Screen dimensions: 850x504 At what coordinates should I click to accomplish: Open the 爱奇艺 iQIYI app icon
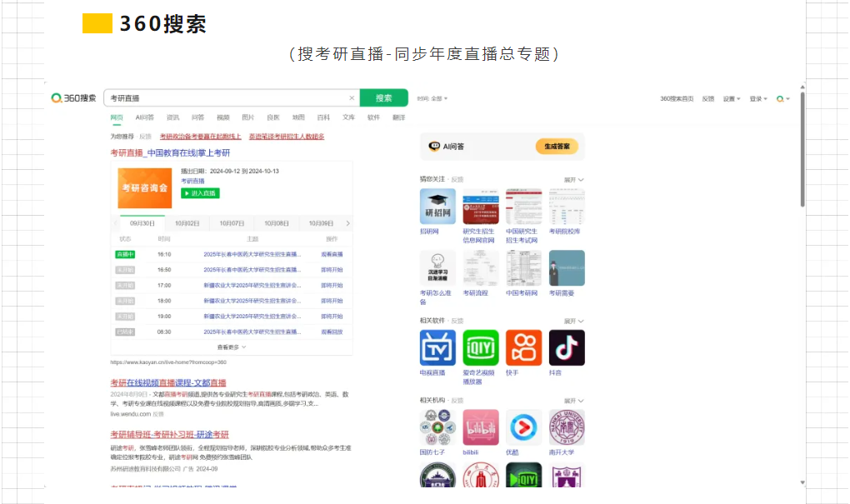481,347
